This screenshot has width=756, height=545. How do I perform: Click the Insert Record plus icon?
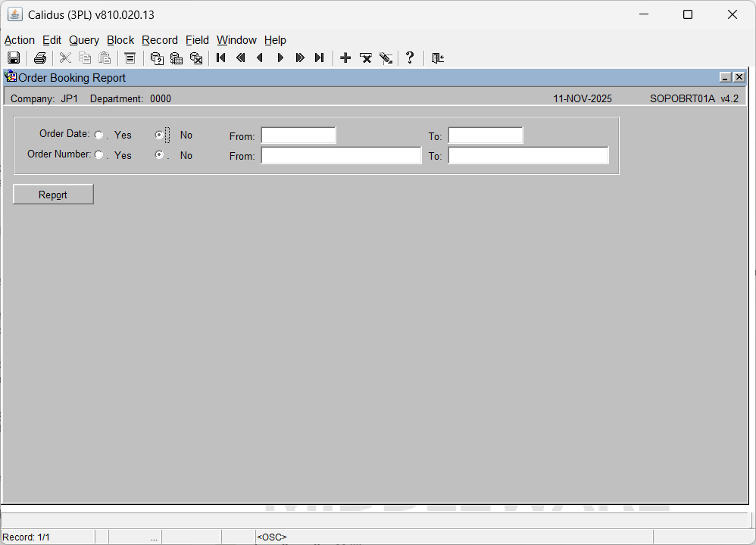[345, 58]
